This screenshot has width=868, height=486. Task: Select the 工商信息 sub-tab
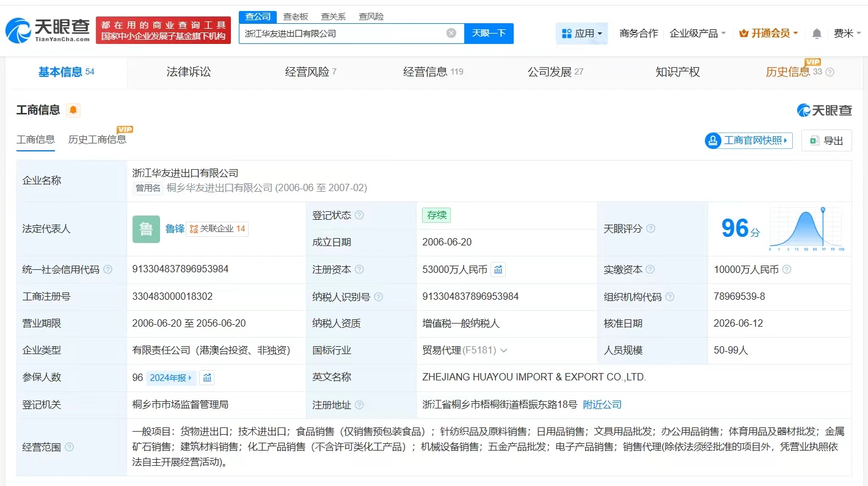tap(35, 140)
